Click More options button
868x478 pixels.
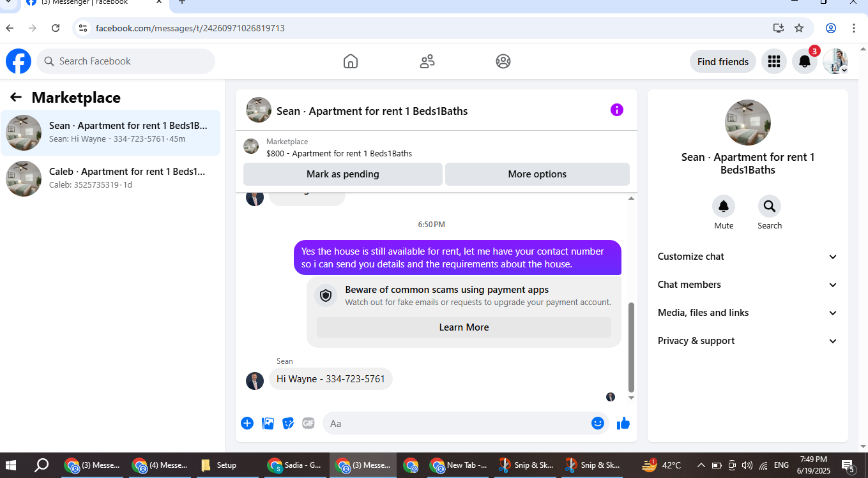[537, 174]
